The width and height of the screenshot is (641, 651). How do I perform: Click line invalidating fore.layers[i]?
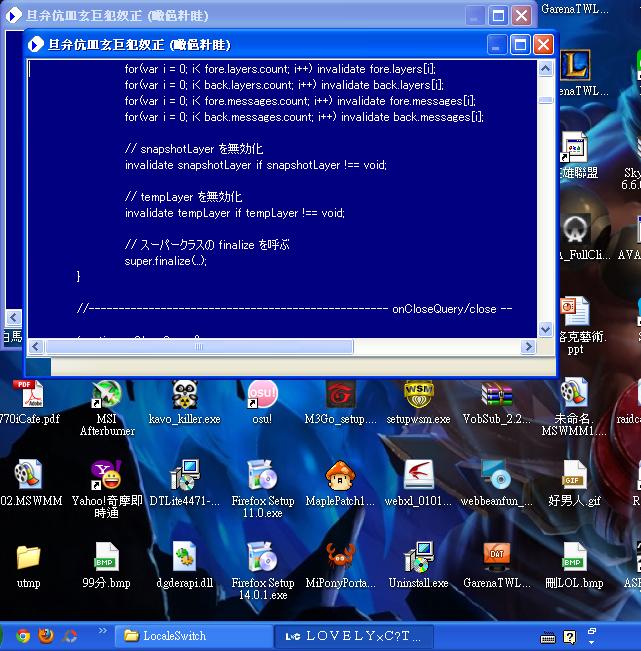click(280, 69)
